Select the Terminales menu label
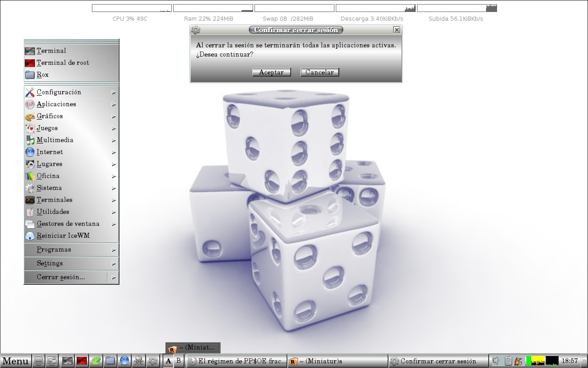This screenshot has width=588, height=368. pos(55,200)
